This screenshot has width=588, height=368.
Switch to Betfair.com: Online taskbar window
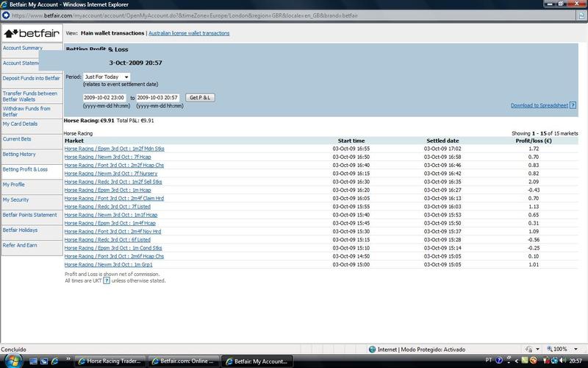(183, 361)
